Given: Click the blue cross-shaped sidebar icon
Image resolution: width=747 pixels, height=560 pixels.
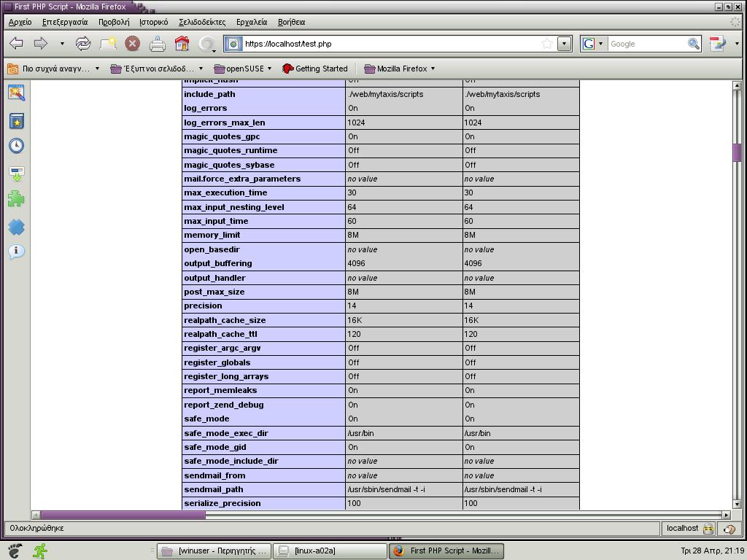Looking at the screenshot, I should tap(17, 227).
